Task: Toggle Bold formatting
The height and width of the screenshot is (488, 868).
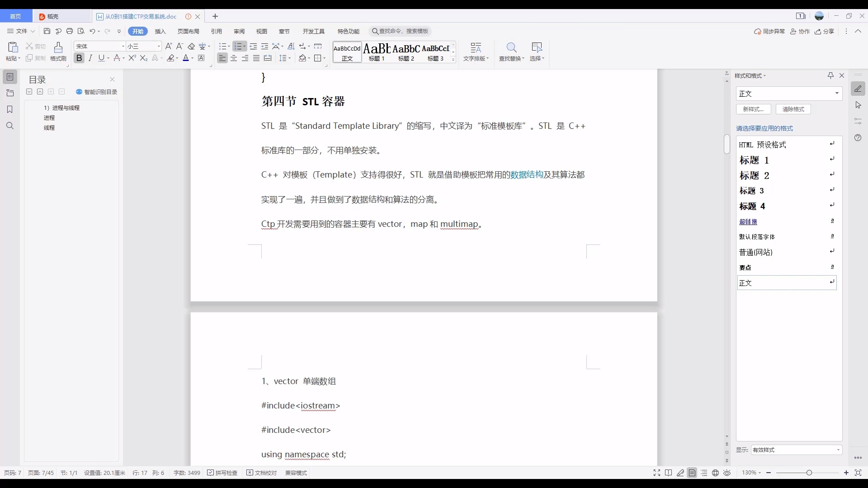Action: 79,58
